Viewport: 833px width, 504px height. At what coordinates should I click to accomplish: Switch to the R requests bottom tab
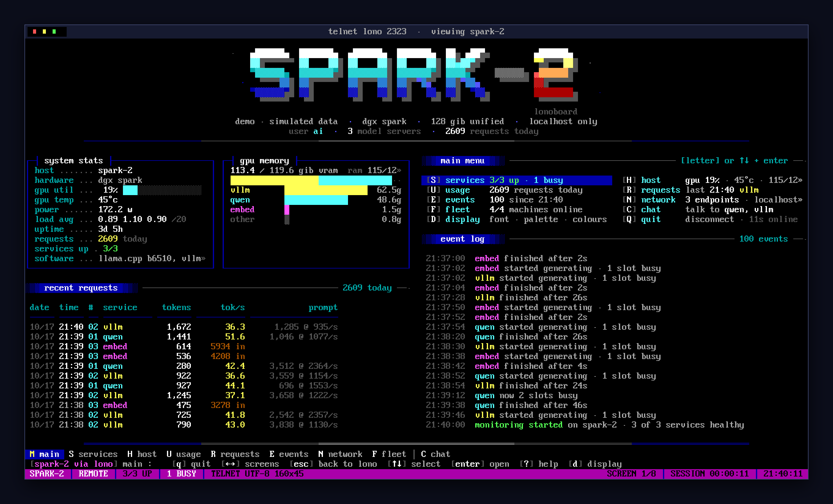click(x=235, y=454)
